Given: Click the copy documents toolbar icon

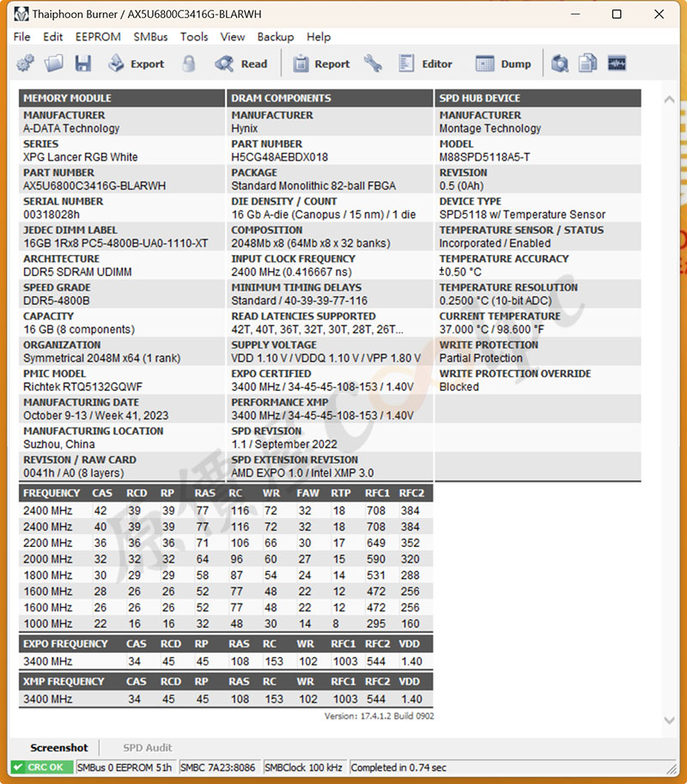Looking at the screenshot, I should [x=588, y=64].
